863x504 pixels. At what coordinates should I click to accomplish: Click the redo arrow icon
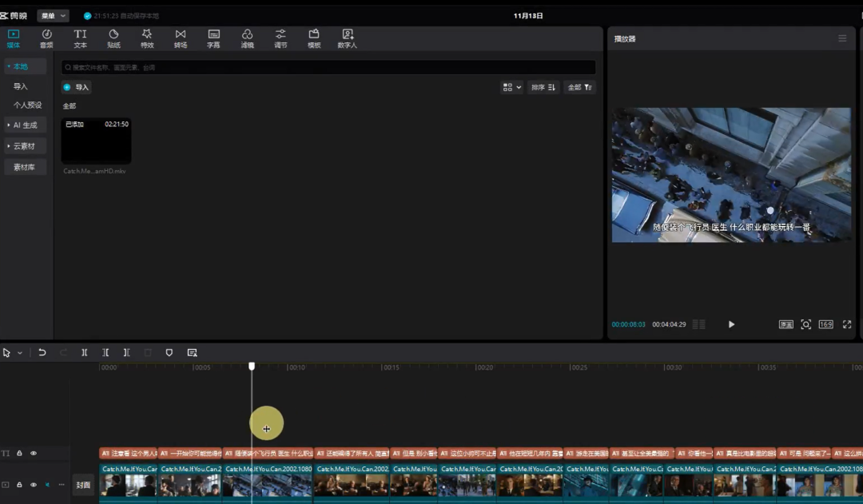point(63,353)
